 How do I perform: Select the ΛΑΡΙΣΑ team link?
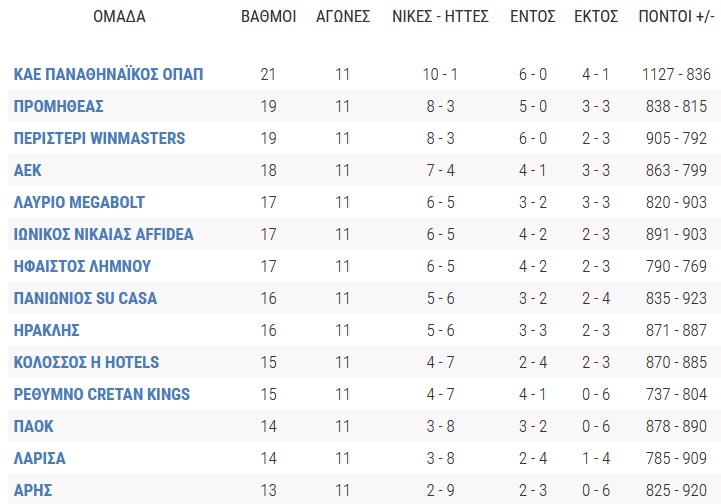pyautogui.click(x=40, y=458)
